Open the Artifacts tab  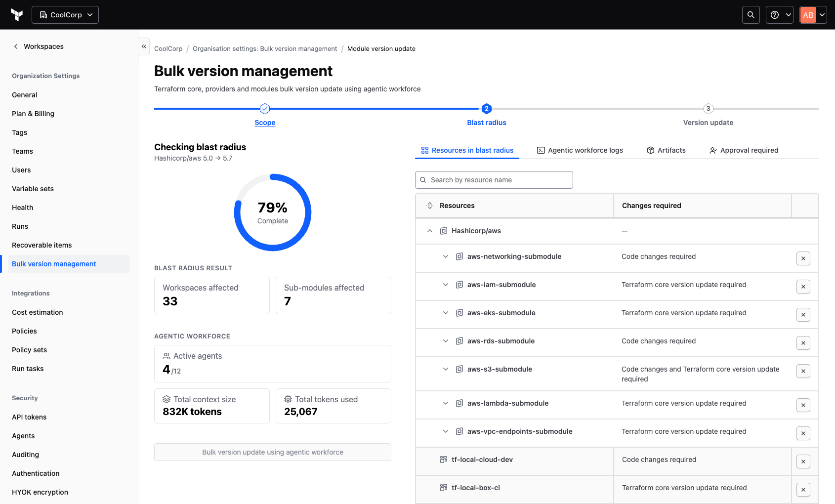(x=666, y=150)
